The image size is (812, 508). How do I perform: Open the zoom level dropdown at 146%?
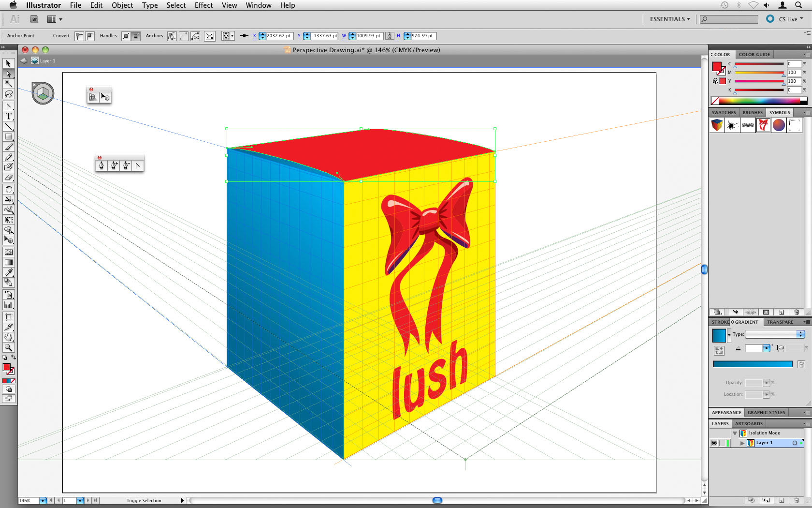pos(43,500)
